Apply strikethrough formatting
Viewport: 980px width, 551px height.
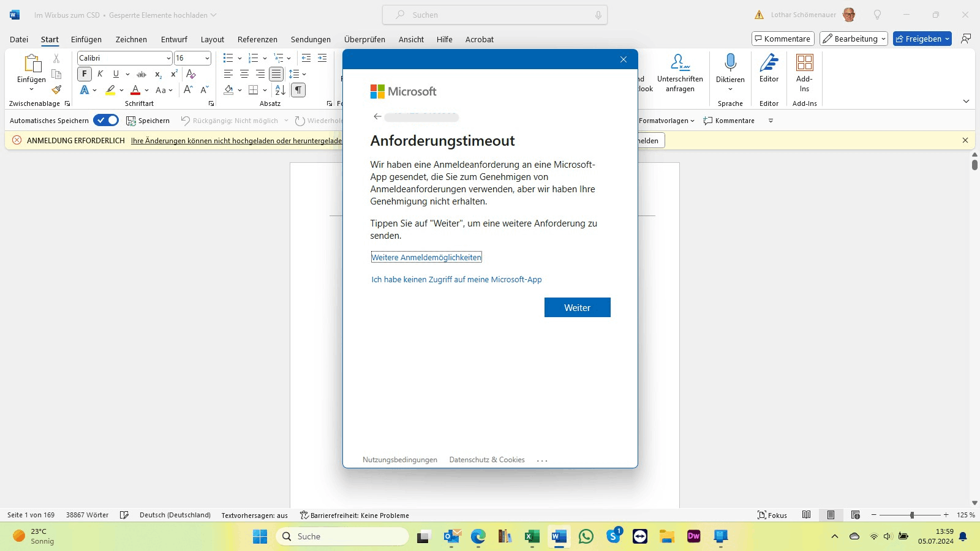[141, 74]
